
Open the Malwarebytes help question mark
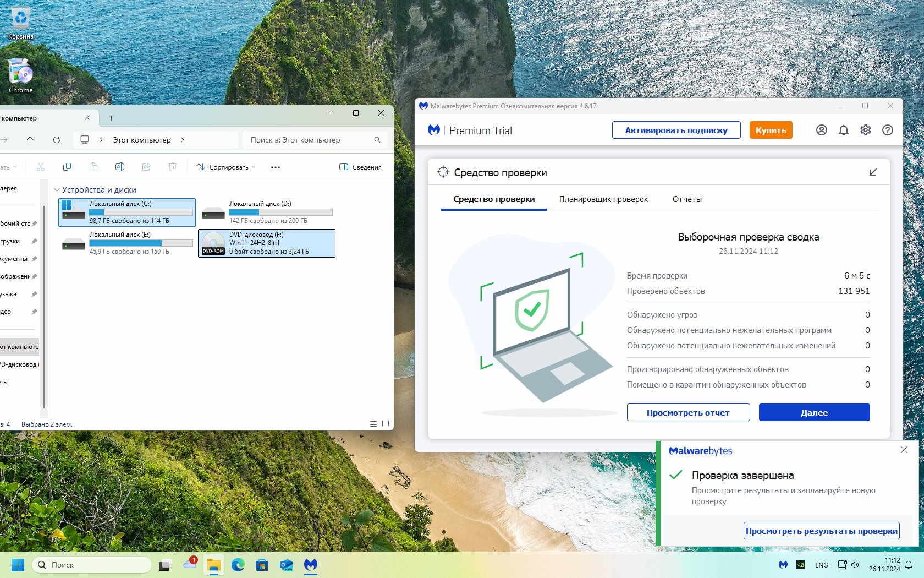pyautogui.click(x=887, y=130)
